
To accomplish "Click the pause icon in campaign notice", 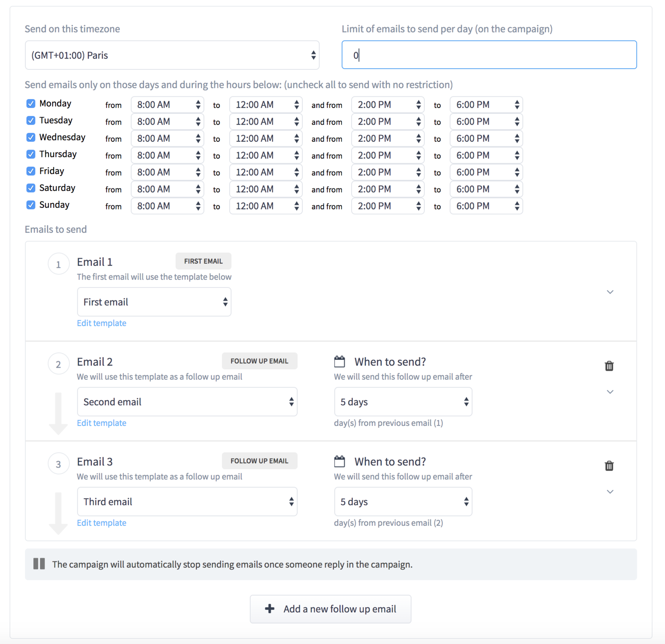I will (39, 564).
